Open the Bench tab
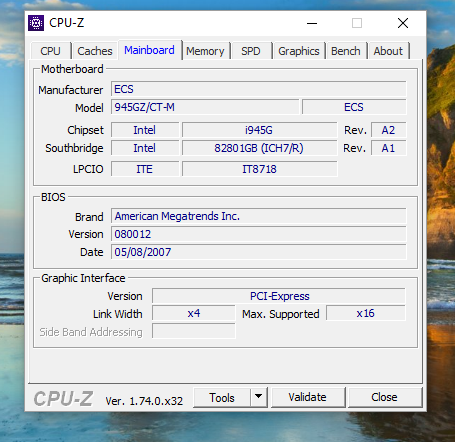455x442 pixels. [x=346, y=51]
